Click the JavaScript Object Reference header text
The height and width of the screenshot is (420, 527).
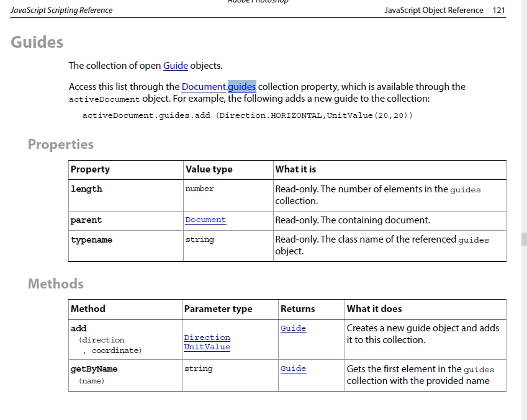tap(434, 11)
